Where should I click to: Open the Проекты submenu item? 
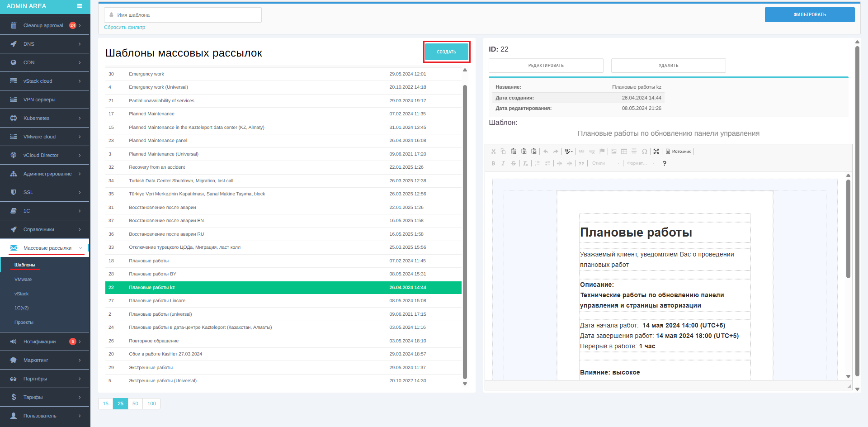coord(24,323)
